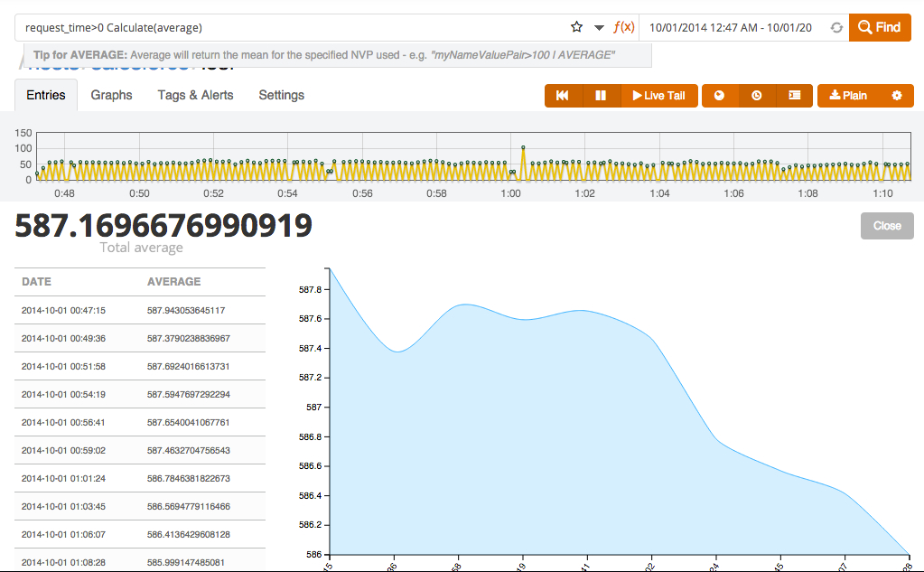Open the gear settings in the toolbar
The width and height of the screenshot is (924, 572).
[x=896, y=96]
